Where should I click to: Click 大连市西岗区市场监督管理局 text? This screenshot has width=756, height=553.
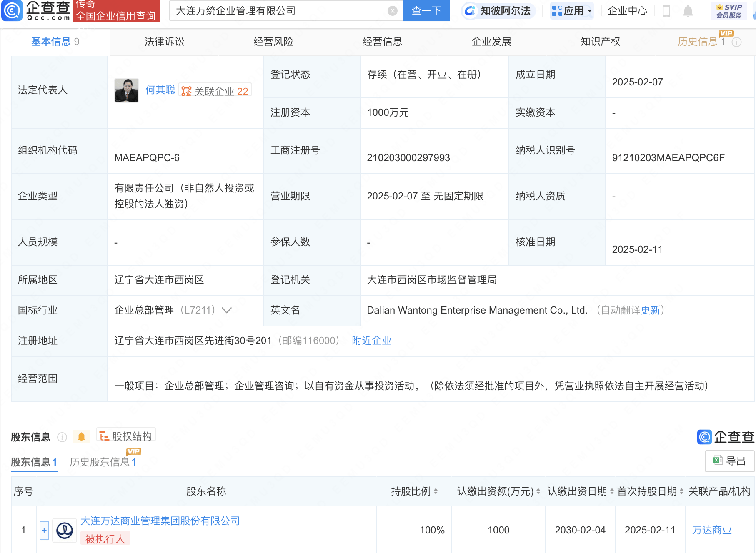coord(432,280)
